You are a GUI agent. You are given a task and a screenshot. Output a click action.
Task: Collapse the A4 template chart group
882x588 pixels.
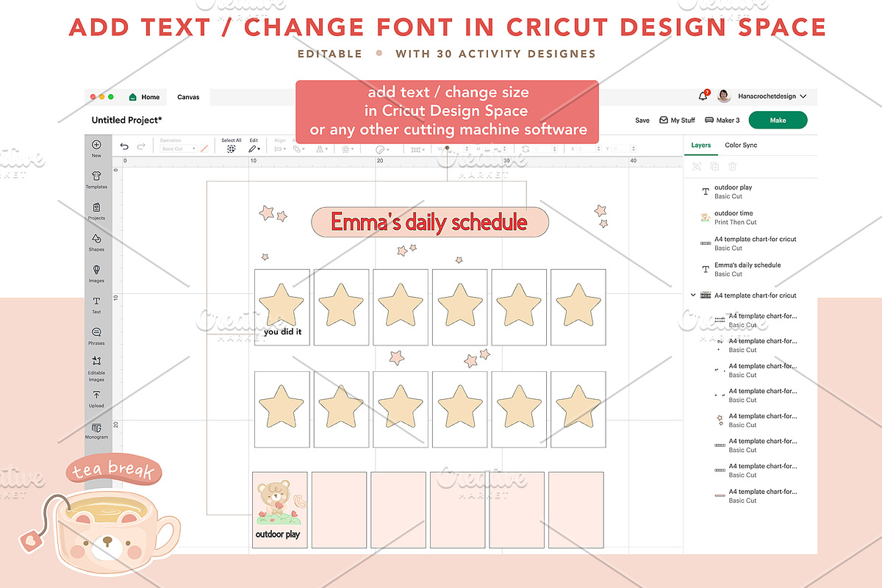(693, 295)
